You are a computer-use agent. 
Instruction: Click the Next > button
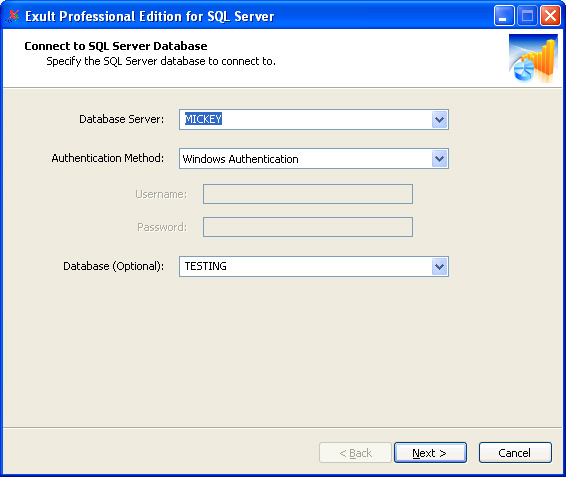[x=430, y=453]
